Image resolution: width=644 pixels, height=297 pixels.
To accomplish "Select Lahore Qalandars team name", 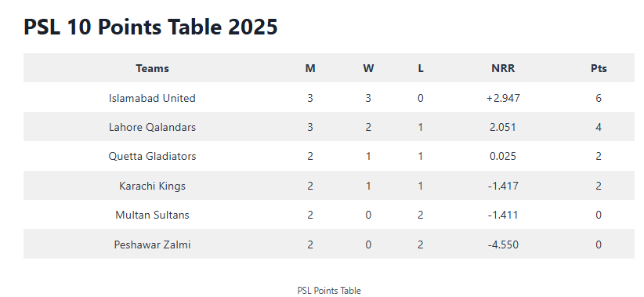I will click(152, 127).
